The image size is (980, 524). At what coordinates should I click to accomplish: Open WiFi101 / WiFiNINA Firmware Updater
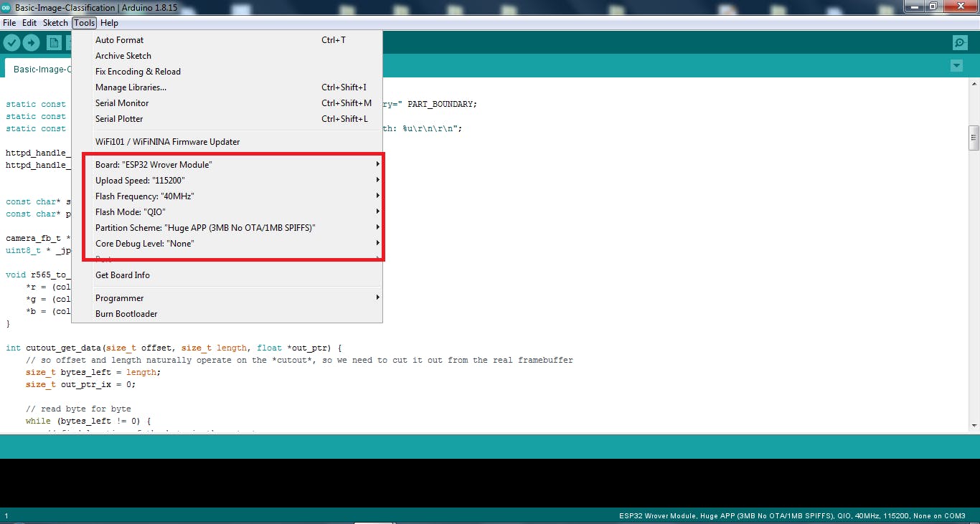pyautogui.click(x=227, y=142)
